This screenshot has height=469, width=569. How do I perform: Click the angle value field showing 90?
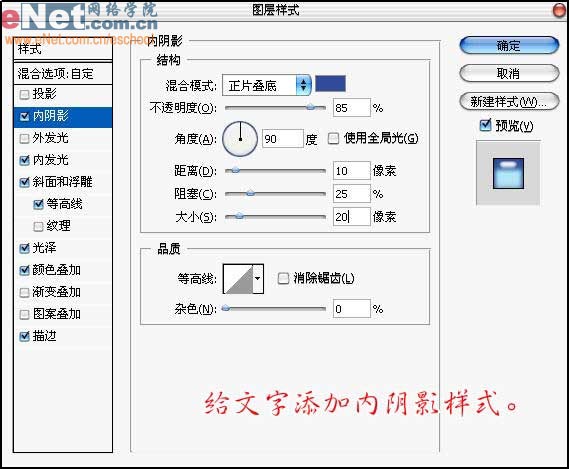[x=283, y=139]
